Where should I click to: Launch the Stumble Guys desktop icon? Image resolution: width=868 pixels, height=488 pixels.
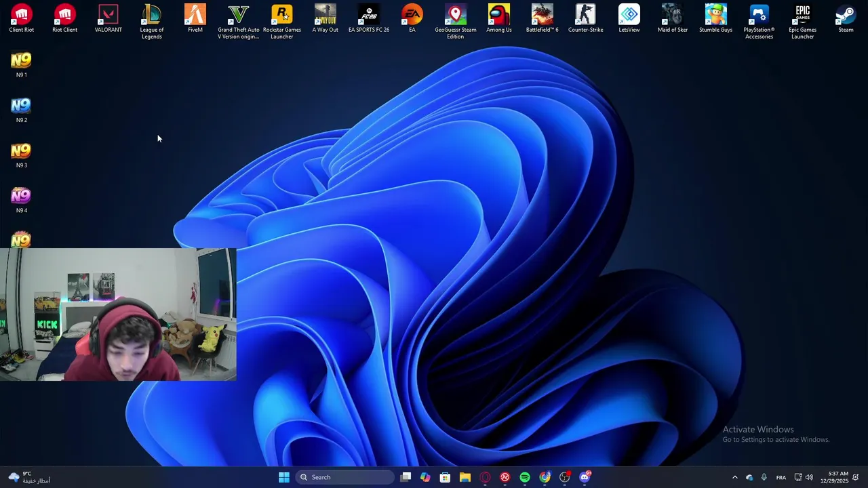715,19
